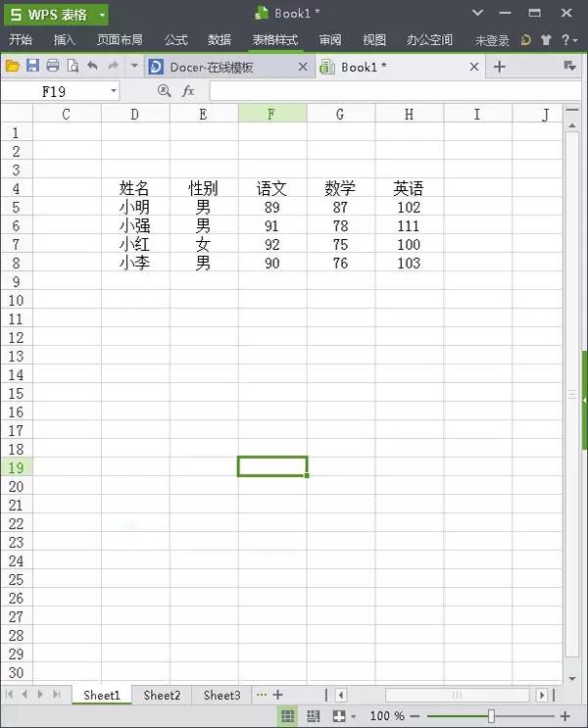Viewport: 588px width, 728px height.
Task: Toggle Normal view in status bar
Action: coord(288,716)
